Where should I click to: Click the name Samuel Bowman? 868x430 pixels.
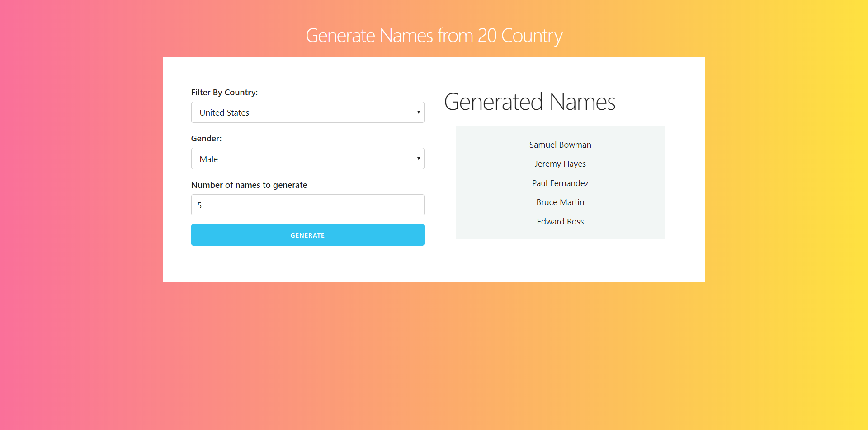[x=560, y=145]
